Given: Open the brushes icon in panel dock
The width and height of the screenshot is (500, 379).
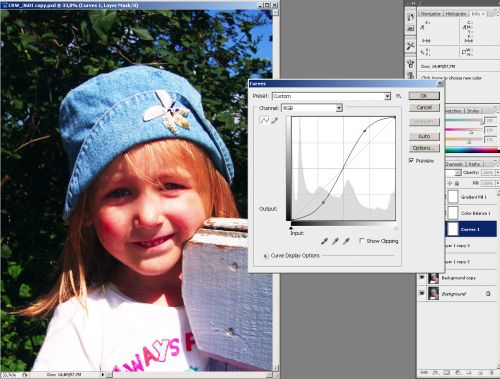Looking at the screenshot, I should (411, 63).
